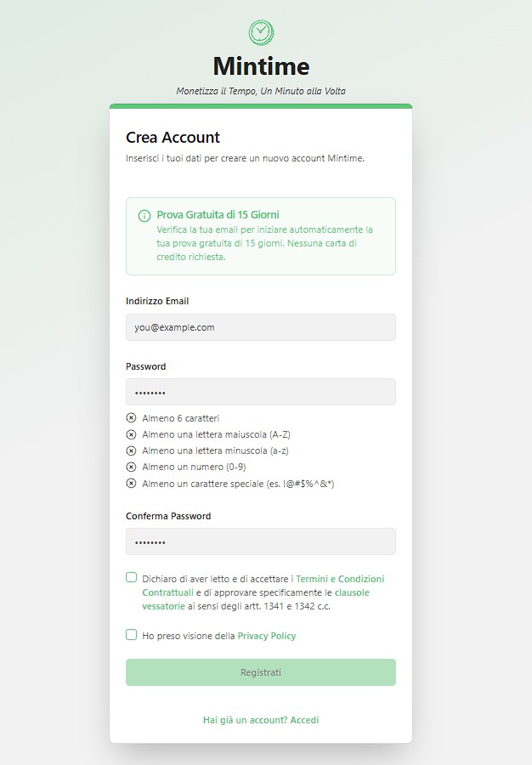Screen dimensions: 532x765
Task: Click the X icon next to Almeno 6 caratteri
Action: click(131, 418)
